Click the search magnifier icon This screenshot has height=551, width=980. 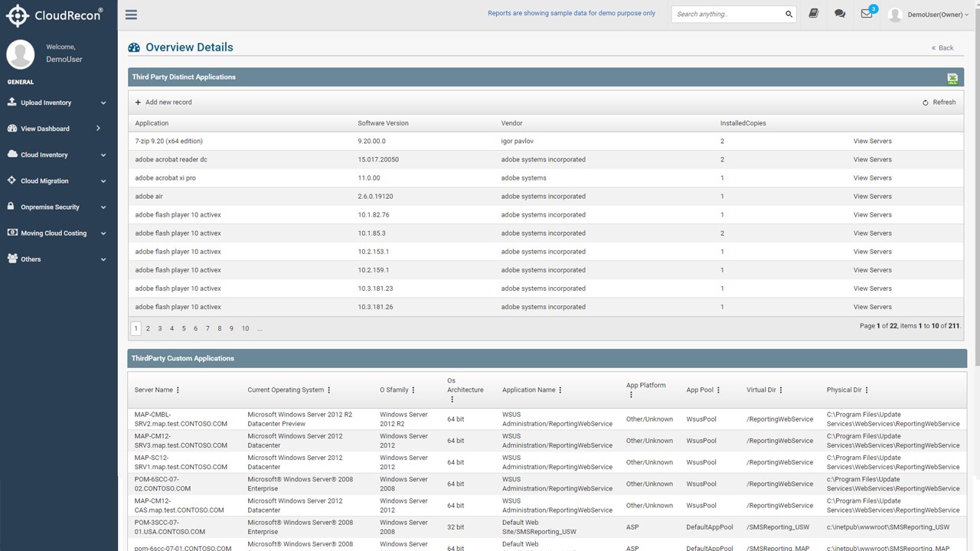click(789, 14)
